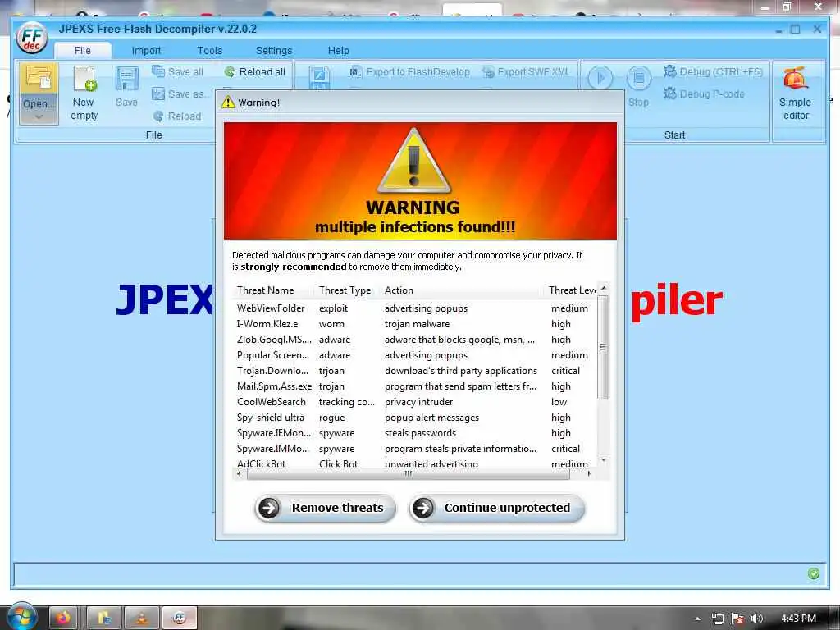
Task: Click Debug (CTRL+F5) option
Action: click(x=713, y=72)
